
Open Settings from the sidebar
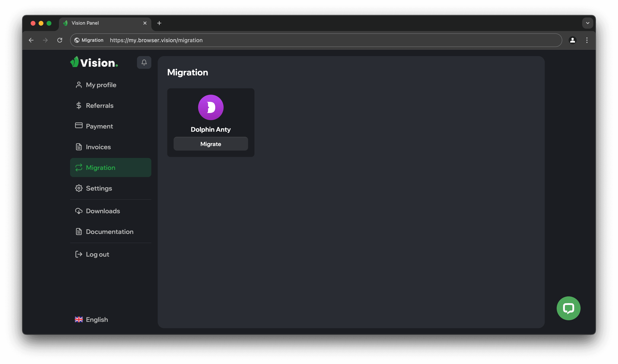[110, 188]
